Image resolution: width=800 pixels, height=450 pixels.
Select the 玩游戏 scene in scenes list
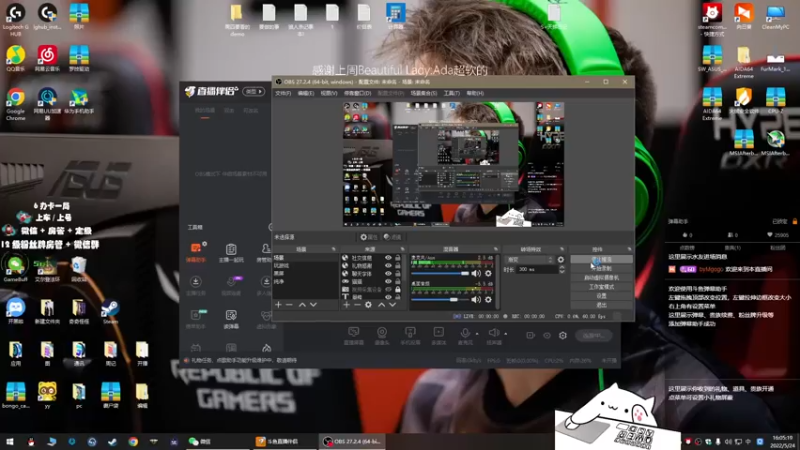click(x=305, y=266)
